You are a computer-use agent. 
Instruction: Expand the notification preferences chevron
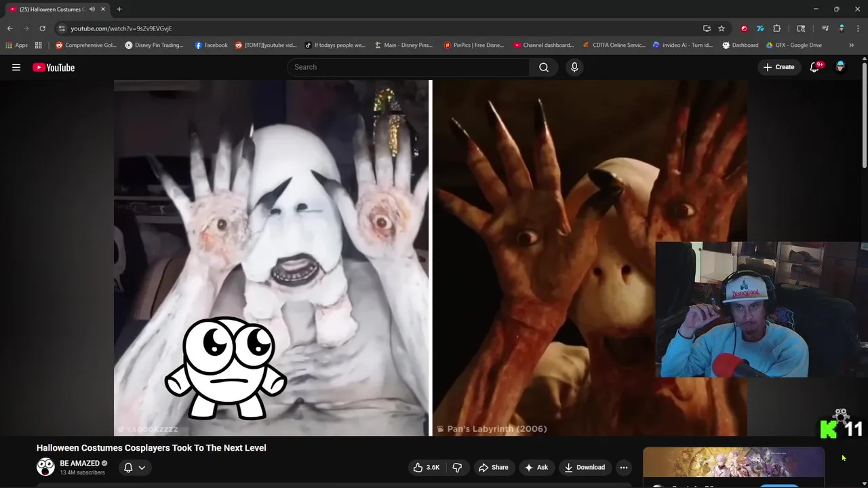[x=142, y=468]
